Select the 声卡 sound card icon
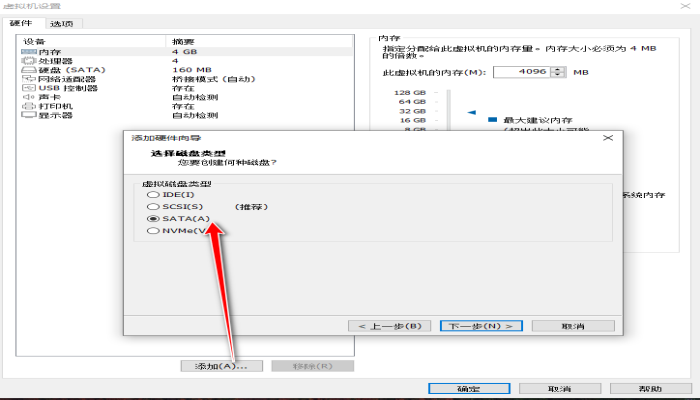Screen dimensions: 700x400 click(x=29, y=97)
